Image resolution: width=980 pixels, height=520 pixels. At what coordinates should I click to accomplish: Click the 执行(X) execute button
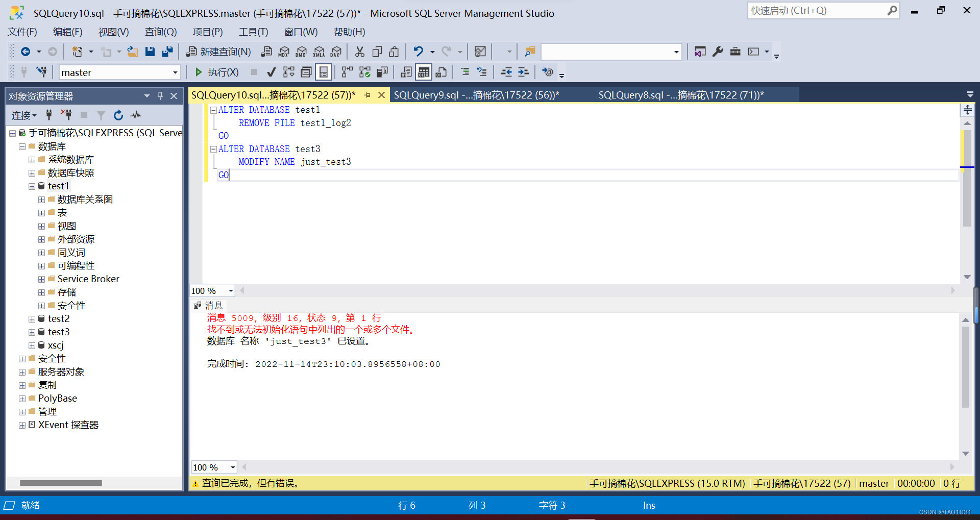coord(217,72)
